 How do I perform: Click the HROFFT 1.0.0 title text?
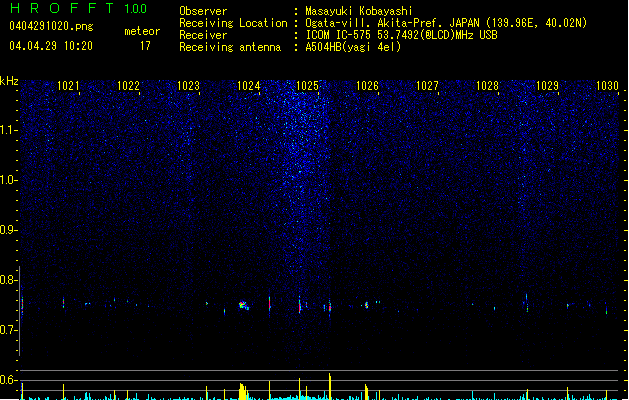(x=78, y=8)
